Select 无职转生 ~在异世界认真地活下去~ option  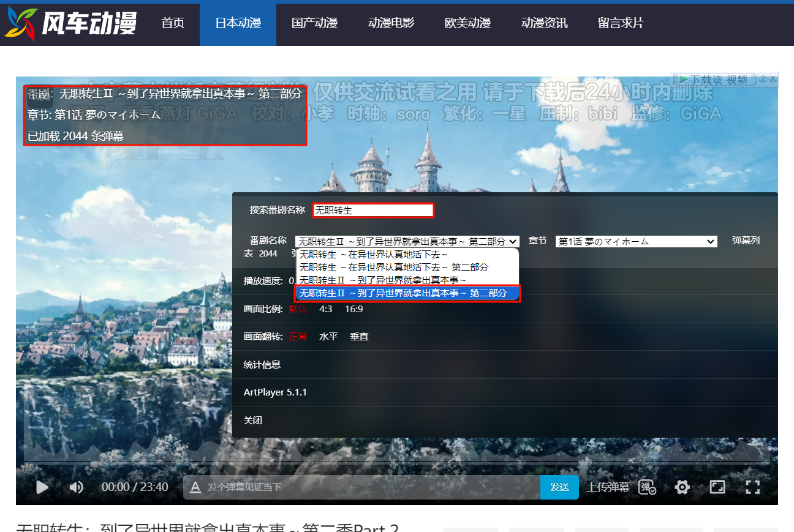[407, 254]
